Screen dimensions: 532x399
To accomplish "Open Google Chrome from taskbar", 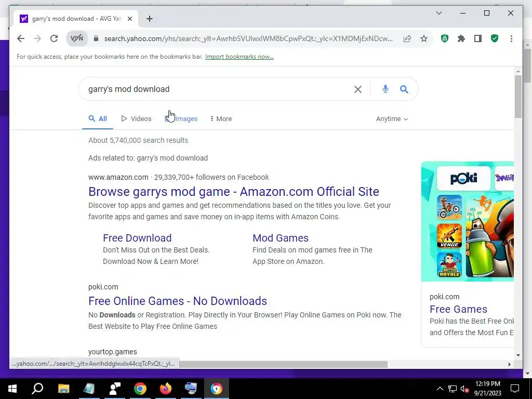I will coord(140,389).
